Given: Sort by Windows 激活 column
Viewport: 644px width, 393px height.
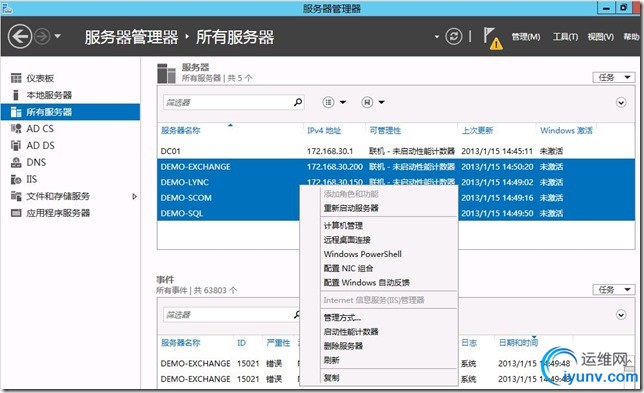Looking at the screenshot, I should point(566,131).
